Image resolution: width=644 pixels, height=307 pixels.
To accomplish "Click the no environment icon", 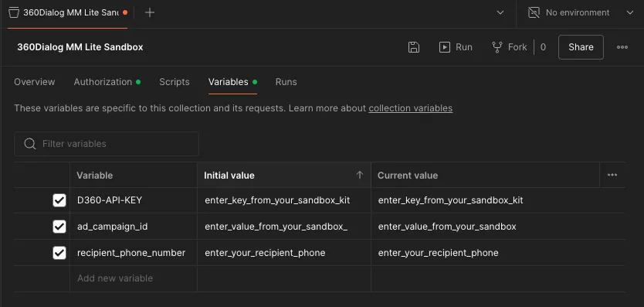I will 534,12.
